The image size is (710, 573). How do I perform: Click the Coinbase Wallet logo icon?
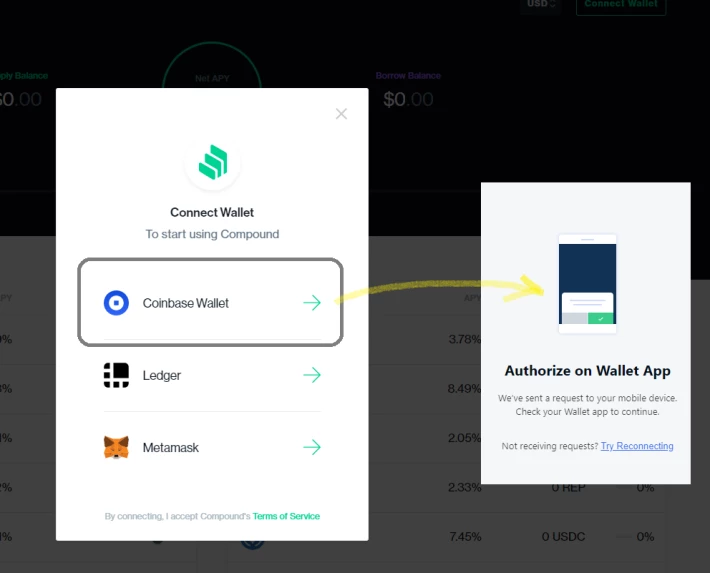click(116, 303)
